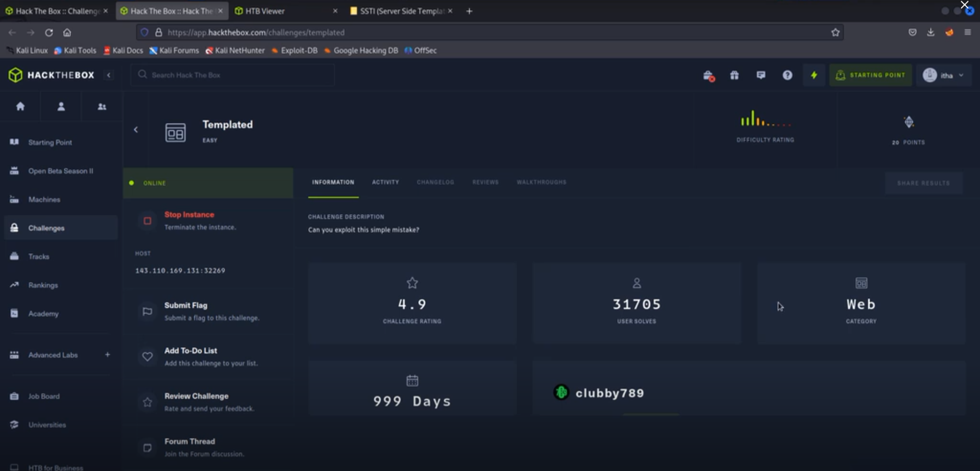Open Tracks in the sidebar

coord(60,256)
